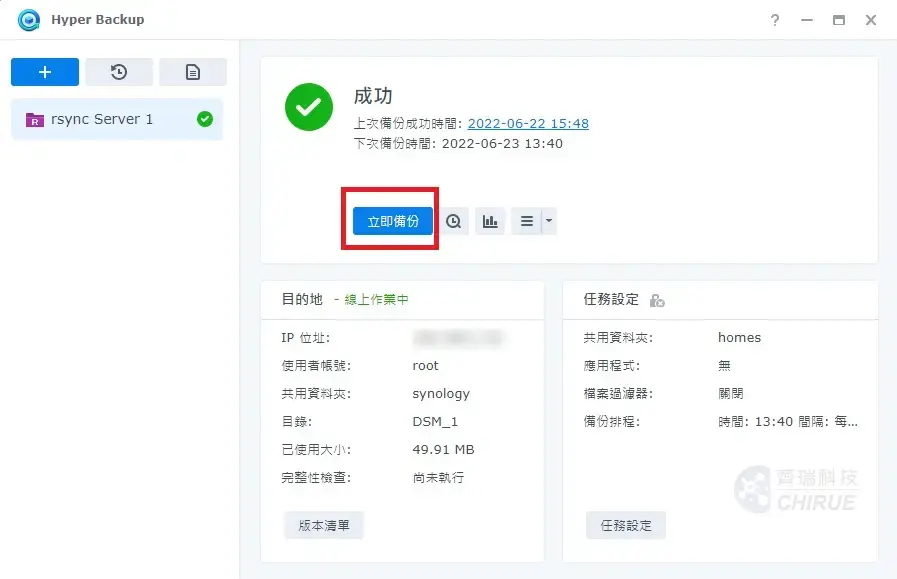Maximize the Hyper Backup window
The width and height of the screenshot is (897, 579).
point(839,20)
